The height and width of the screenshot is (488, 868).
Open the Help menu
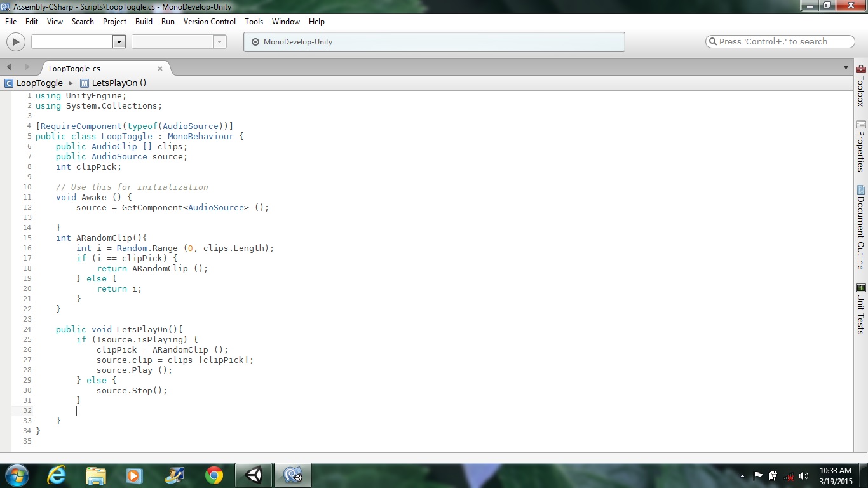[x=316, y=21]
